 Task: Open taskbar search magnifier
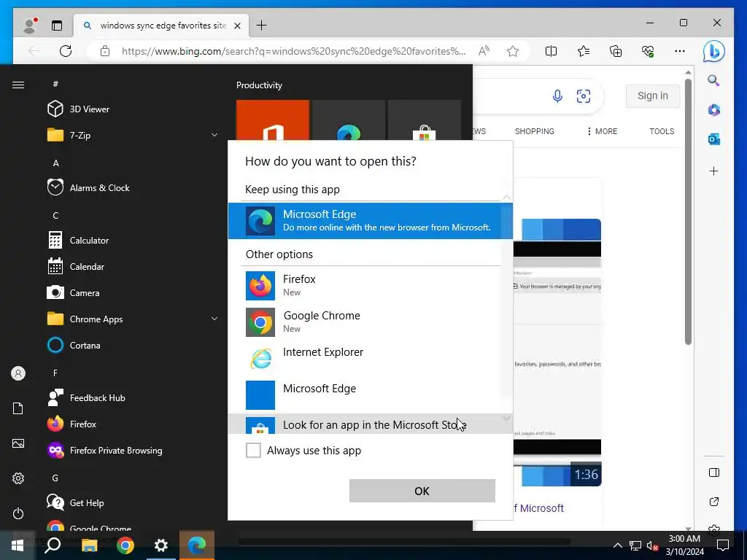click(x=53, y=545)
